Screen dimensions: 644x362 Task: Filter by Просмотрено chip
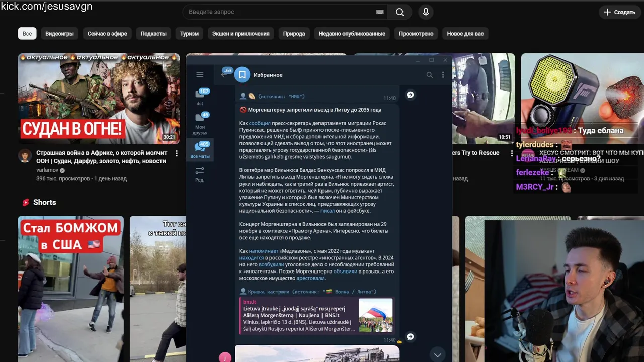click(x=416, y=34)
